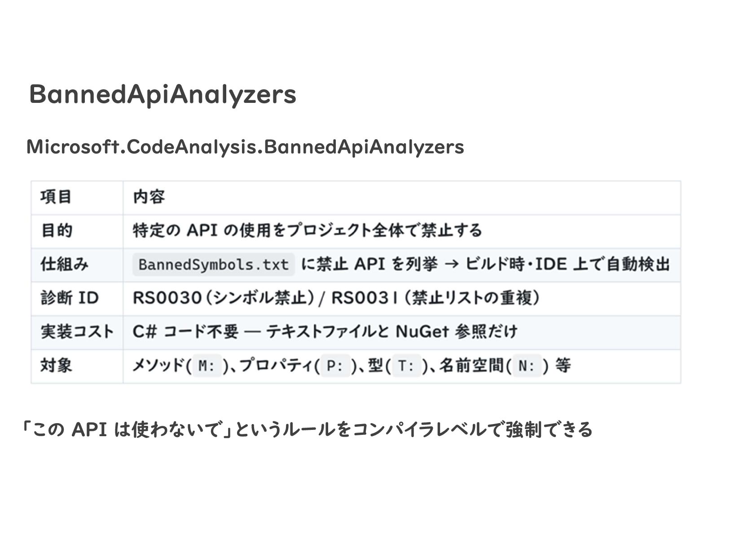
Task: Click the 特定の API の使用 purpose description
Action: 308,230
